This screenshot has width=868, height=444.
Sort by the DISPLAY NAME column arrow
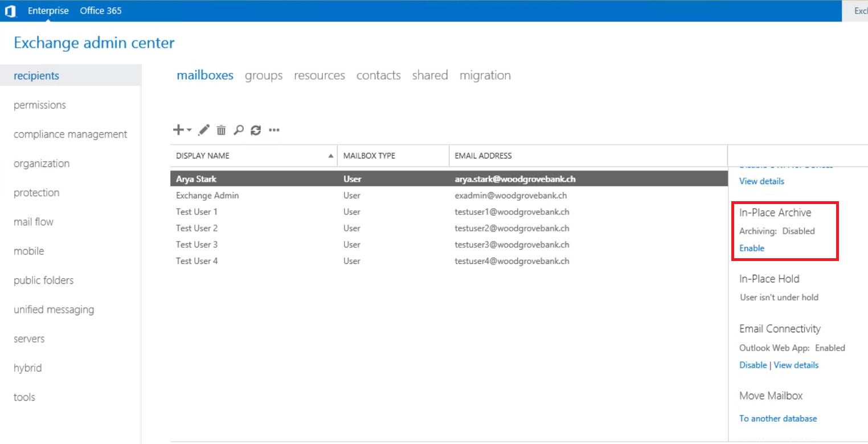331,156
